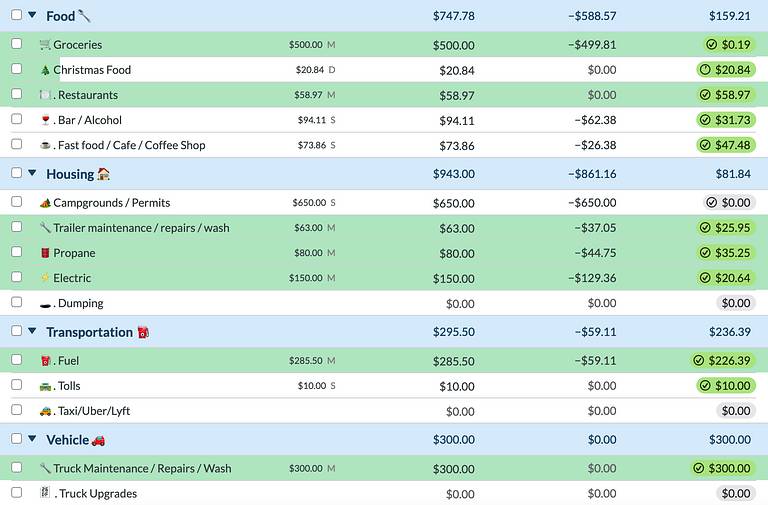Click the red propane tank icon
Image resolution: width=768 pixels, height=505 pixels.
coord(45,253)
